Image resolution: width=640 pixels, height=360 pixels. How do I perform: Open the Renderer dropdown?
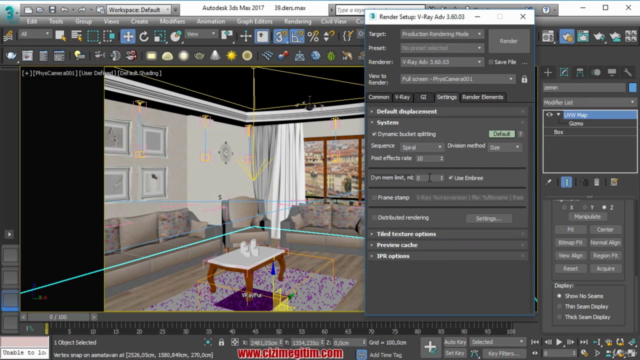pyautogui.click(x=442, y=62)
